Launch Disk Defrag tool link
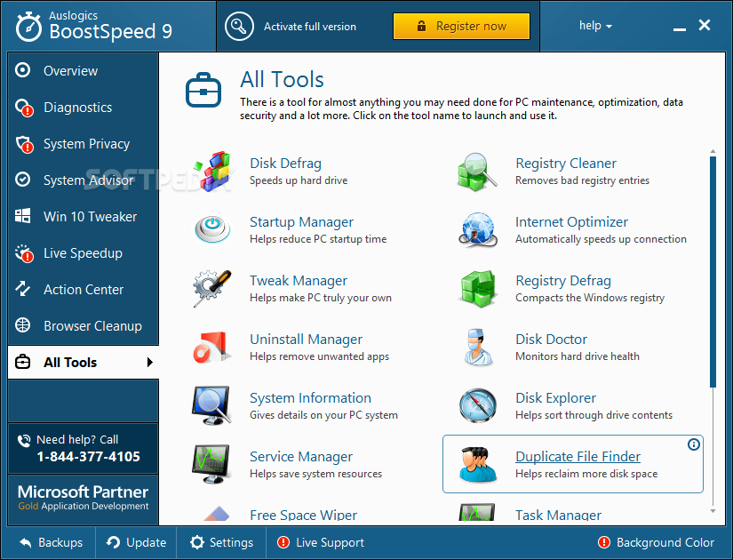This screenshot has width=733, height=560. click(x=285, y=164)
